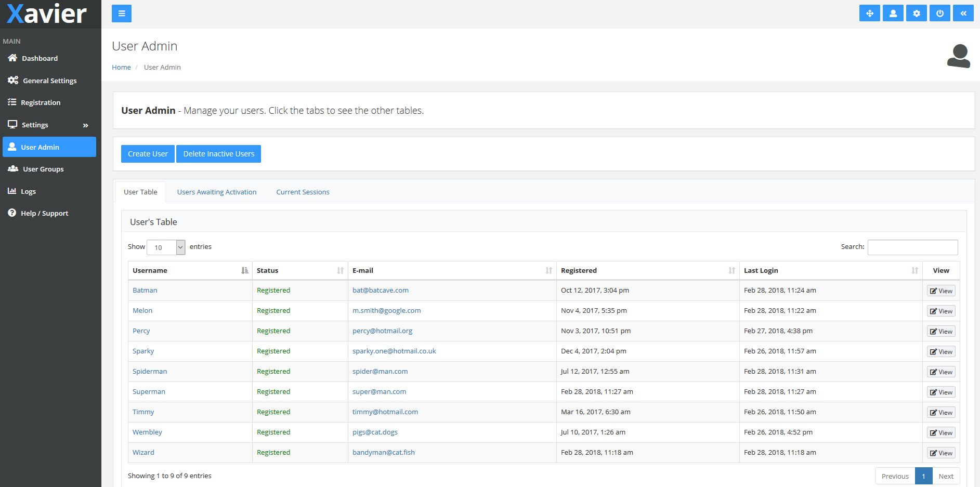The image size is (980, 487).
Task: Collapse the top toolbar with the chevron button
Action: 963,13
